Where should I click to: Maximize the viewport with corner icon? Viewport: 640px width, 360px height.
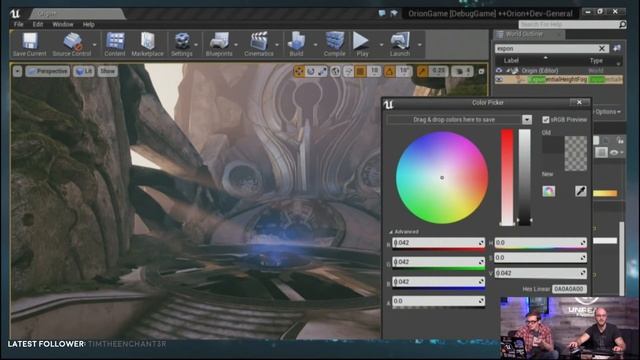tap(481, 71)
